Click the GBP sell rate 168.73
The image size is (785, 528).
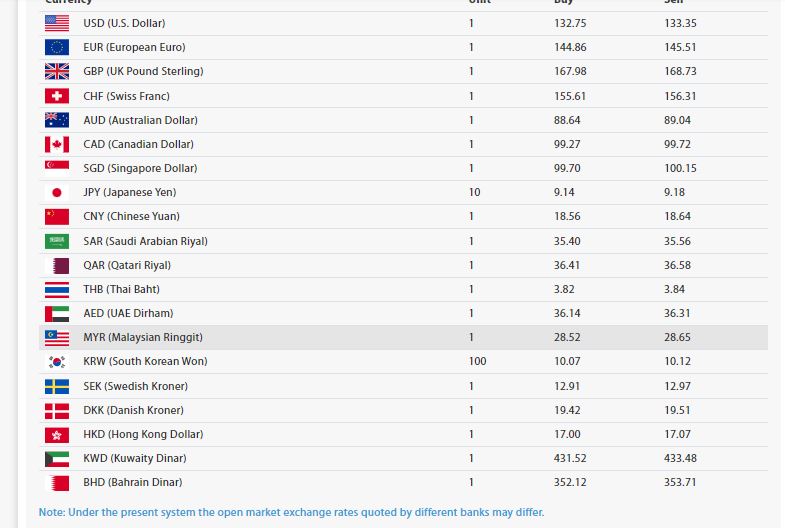(x=680, y=71)
